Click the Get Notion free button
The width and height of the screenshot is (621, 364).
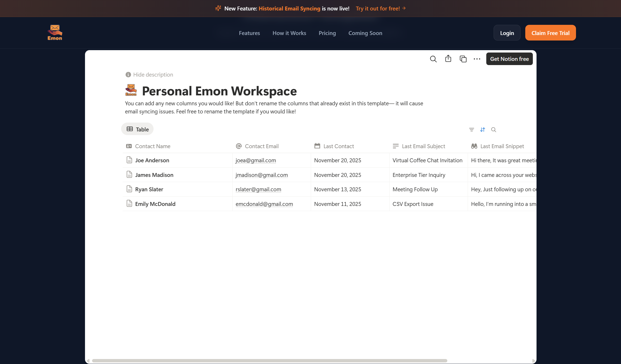[509, 59]
